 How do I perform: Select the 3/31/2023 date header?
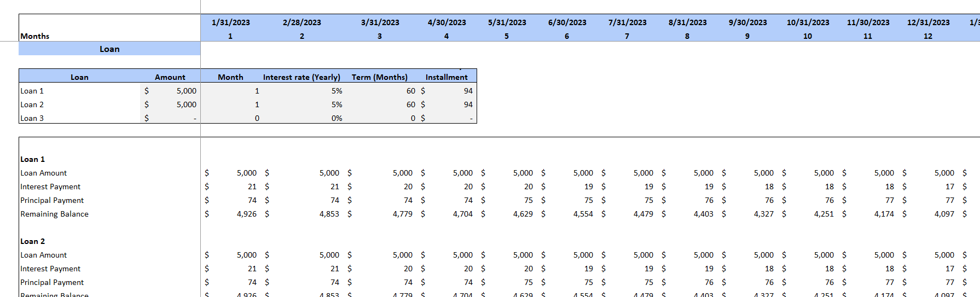(380, 22)
